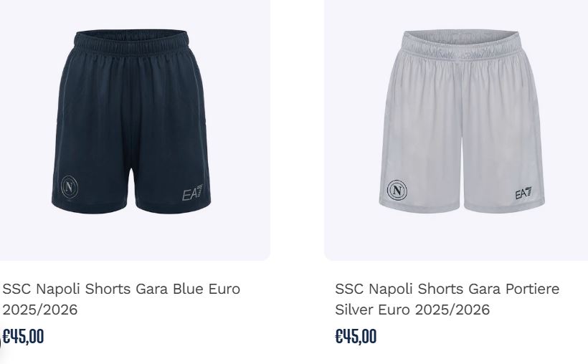This screenshot has width=588, height=364.
Task: Click the Napoli crest on the blue shorts
Action: click(70, 187)
